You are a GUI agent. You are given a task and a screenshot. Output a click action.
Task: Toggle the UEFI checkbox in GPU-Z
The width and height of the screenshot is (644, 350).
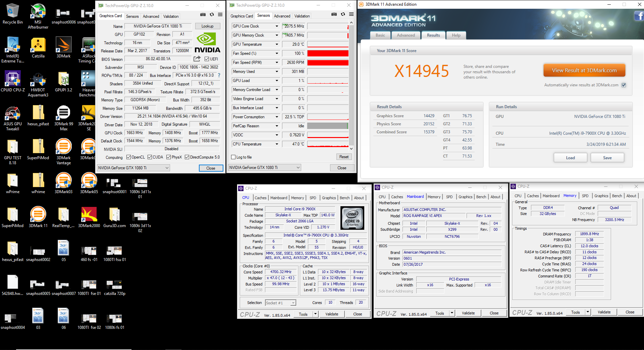point(207,59)
